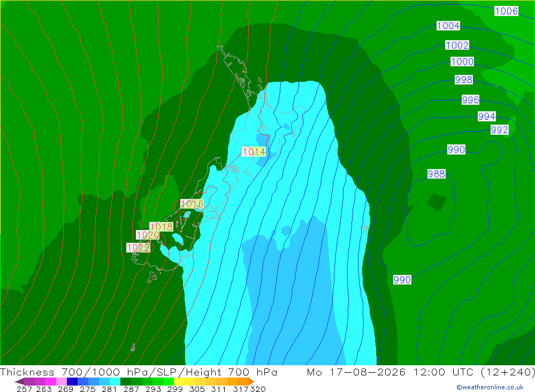Click the 269 legend value
The height and width of the screenshot is (392, 535).
65,389
